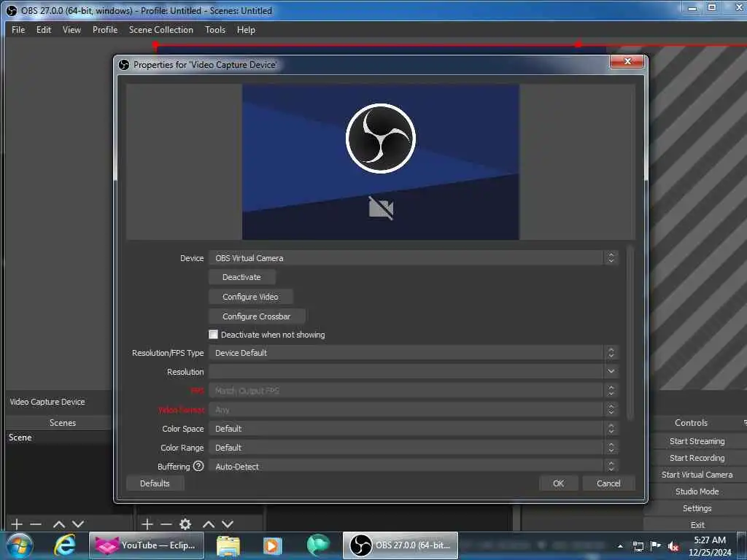
Task: Click Start Streaming in Controls
Action: [697, 441]
